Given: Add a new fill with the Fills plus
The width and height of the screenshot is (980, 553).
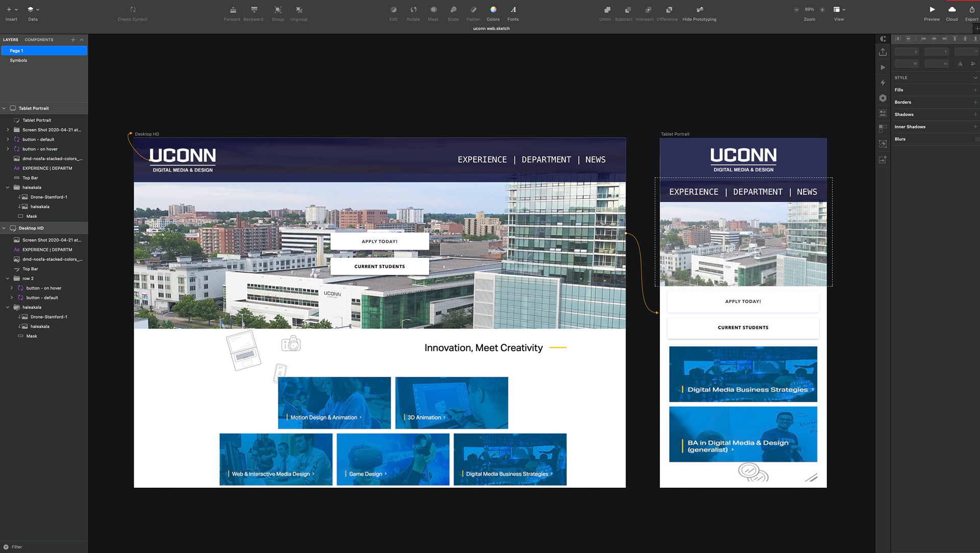Looking at the screenshot, I should pos(975,90).
